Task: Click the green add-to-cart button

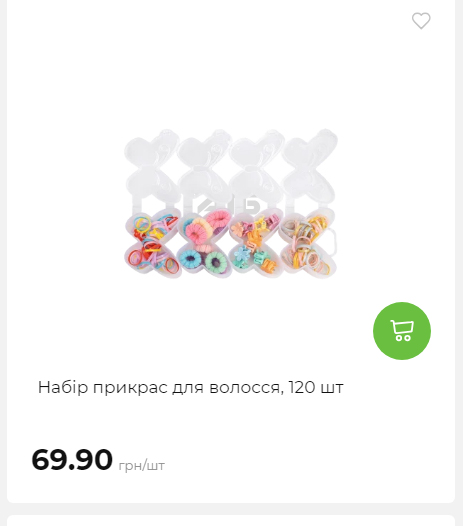Action: (x=402, y=331)
